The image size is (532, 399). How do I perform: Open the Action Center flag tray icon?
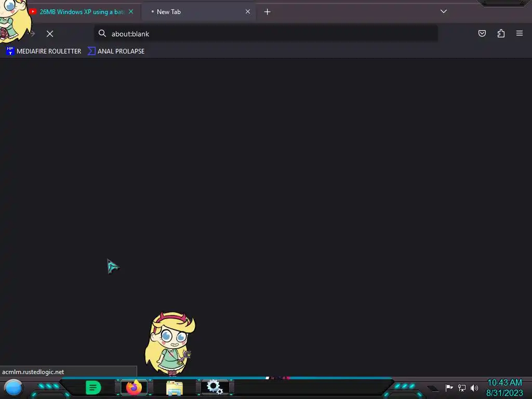[x=449, y=388]
